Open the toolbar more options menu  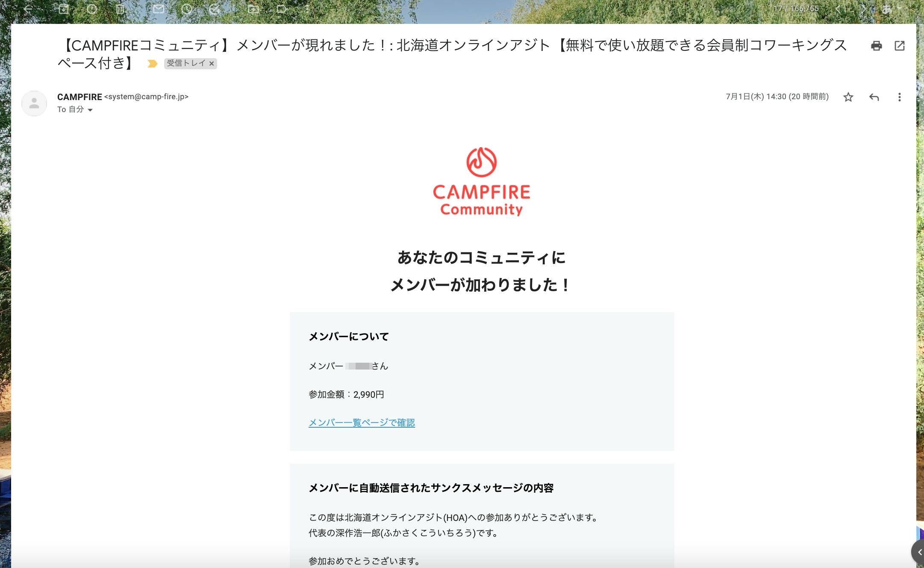[307, 9]
